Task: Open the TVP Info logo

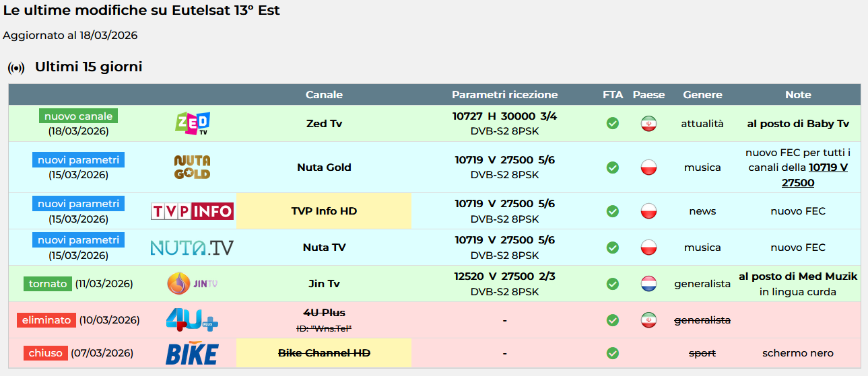Action: 192,211
